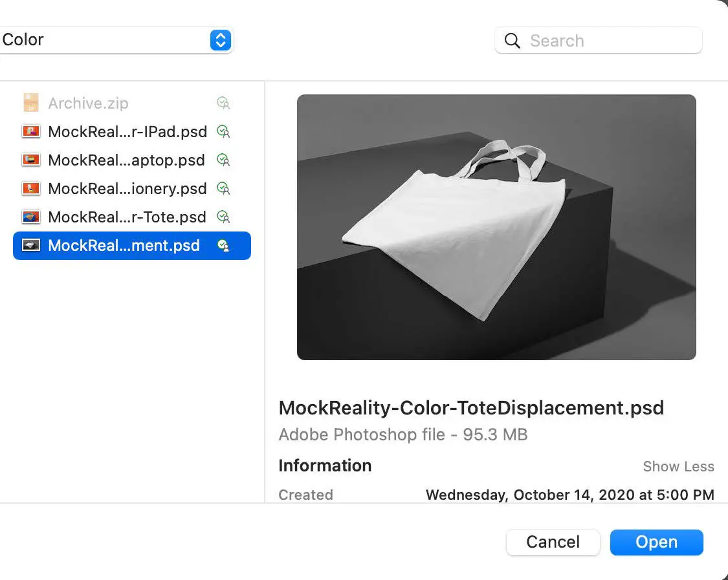The height and width of the screenshot is (580, 728).
Task: Click the blue stepper arrows on the Color dropdown
Action: pos(220,39)
